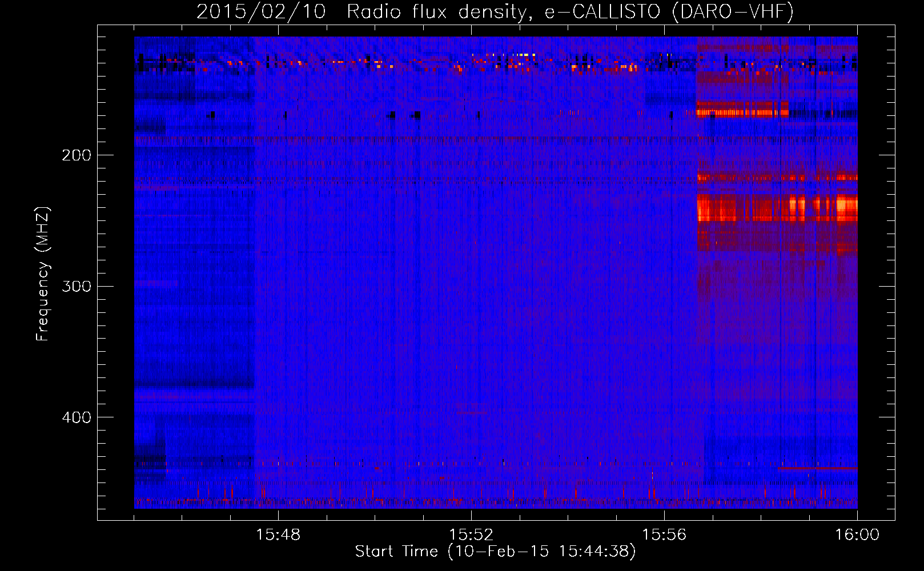The width and height of the screenshot is (924, 571).
Task: Click the '15:52' time tick label
Action: coord(471,535)
